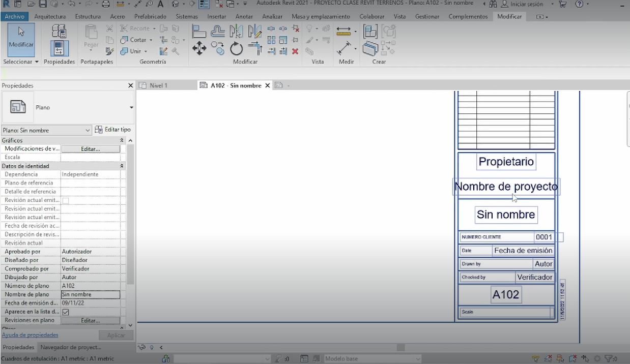Click the Save icon in quick access toolbar
630x364 pixels.
click(43, 4)
